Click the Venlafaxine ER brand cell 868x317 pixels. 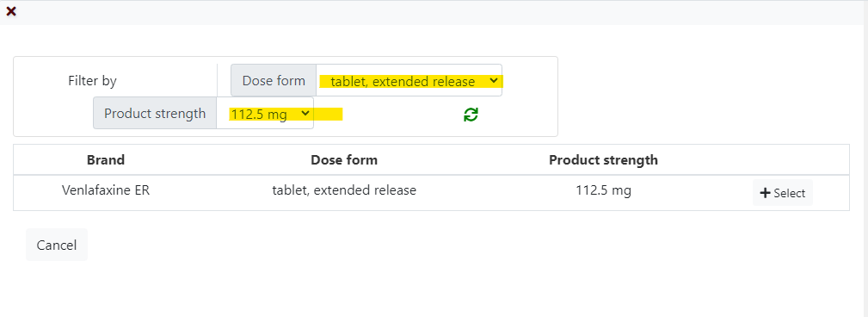tap(106, 190)
